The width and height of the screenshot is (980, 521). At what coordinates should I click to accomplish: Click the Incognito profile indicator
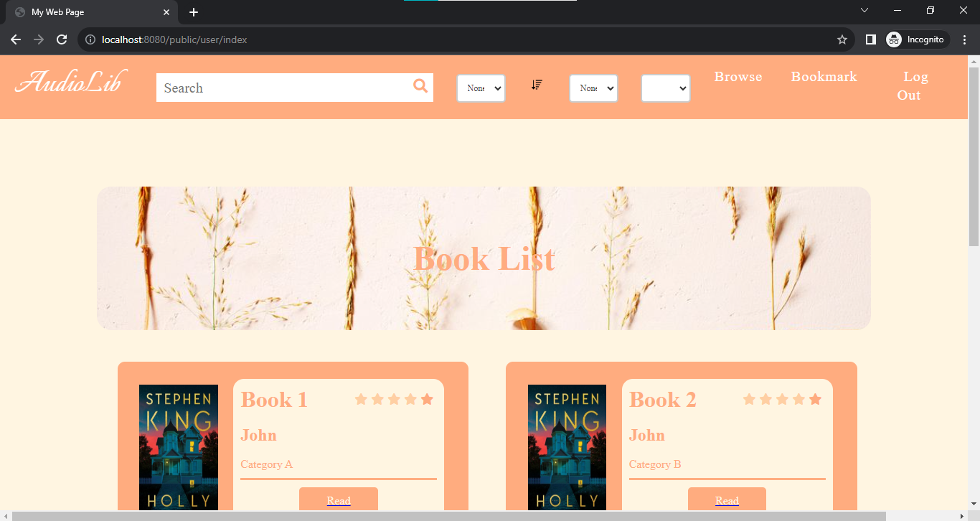[918, 39]
